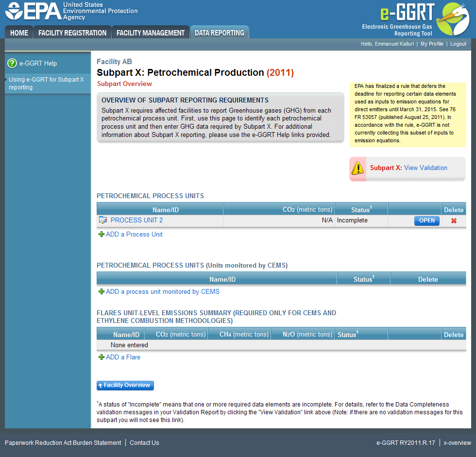This screenshot has height=457, width=476.
Task: Open e-GGRT Help link in sidebar
Action: pyautogui.click(x=38, y=64)
